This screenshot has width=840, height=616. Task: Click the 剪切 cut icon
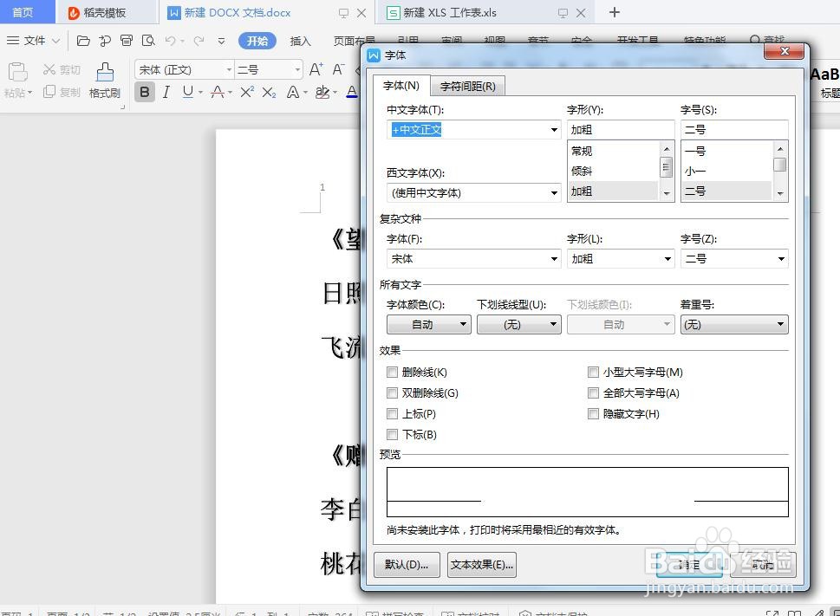(x=61, y=71)
